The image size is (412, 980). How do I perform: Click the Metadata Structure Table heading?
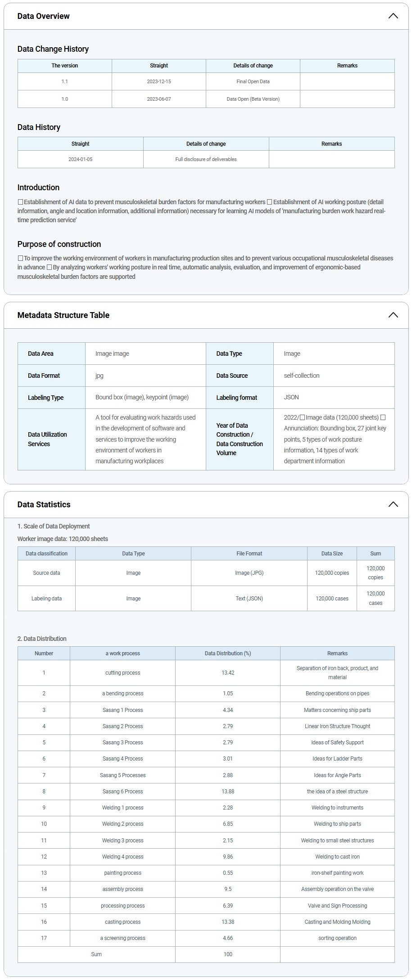[63, 315]
